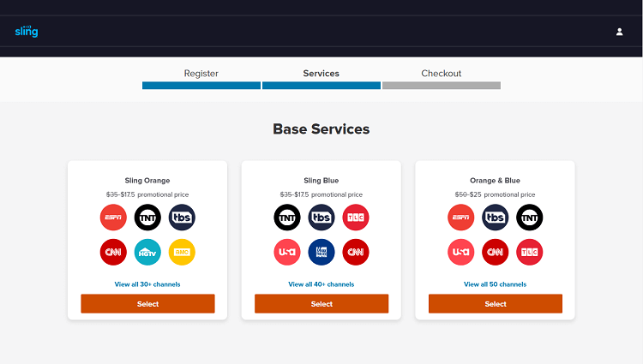Image resolution: width=643 pixels, height=364 pixels.
Task: Go to the Services step
Action: pos(321,74)
